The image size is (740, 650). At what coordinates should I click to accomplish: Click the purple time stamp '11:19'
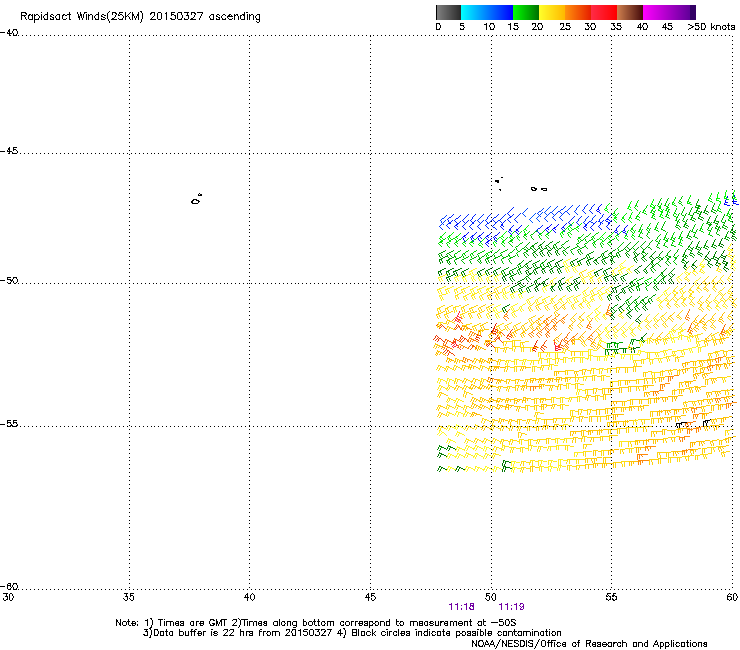[x=512, y=607]
